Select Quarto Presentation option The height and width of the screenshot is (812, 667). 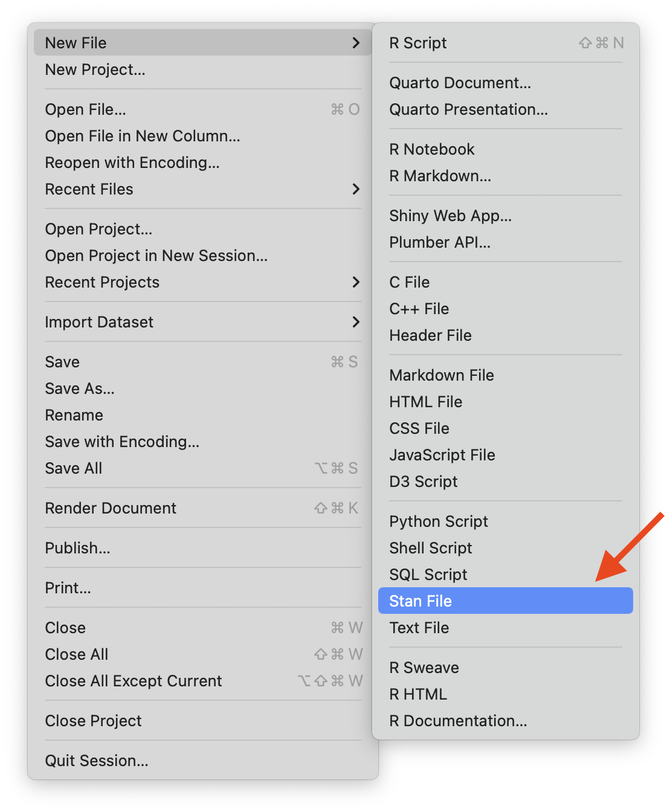(x=468, y=109)
